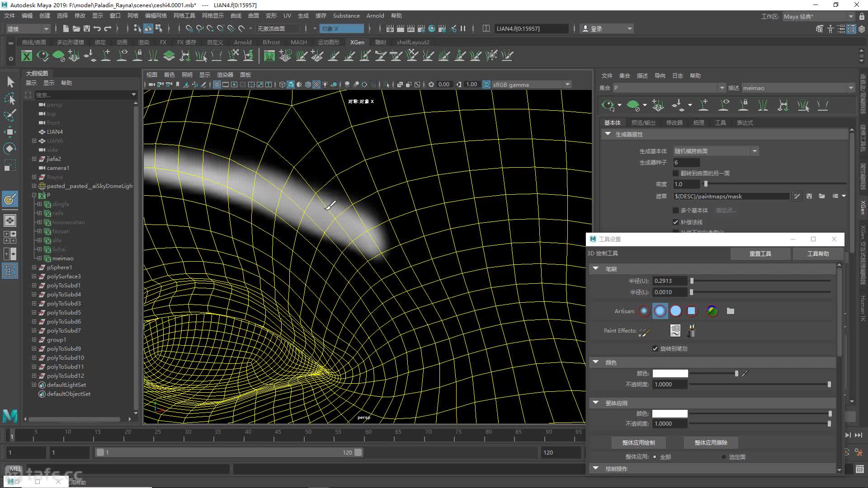868x488 pixels.
Task: Select the MASH shelf tab
Action: [x=298, y=42]
